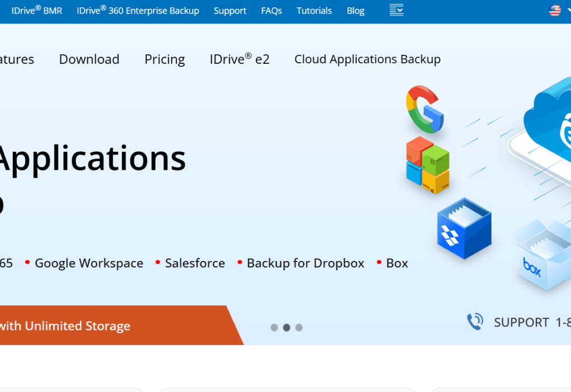Open the FAQs page link
This screenshot has height=392, width=571.
click(272, 11)
